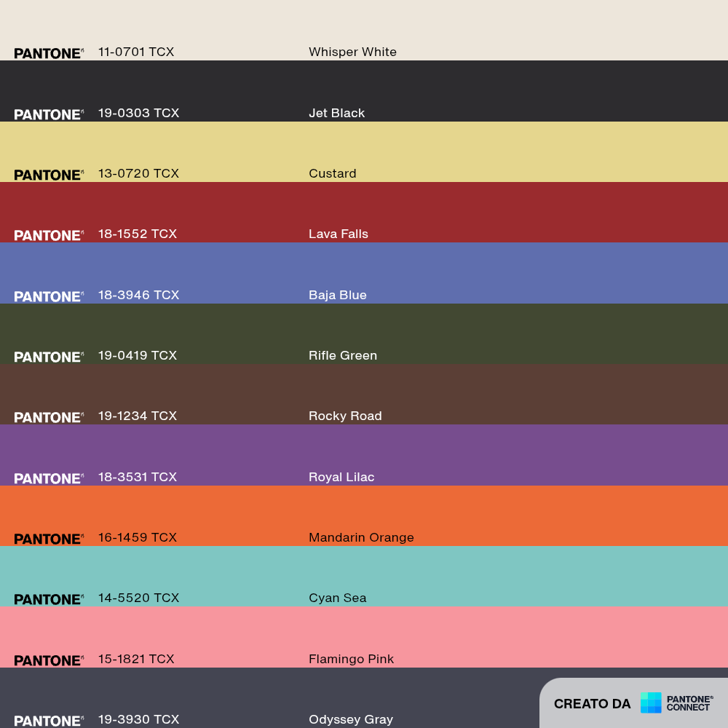Click the code 13-0720 TCX
This screenshot has width=728, height=728.
(x=138, y=174)
